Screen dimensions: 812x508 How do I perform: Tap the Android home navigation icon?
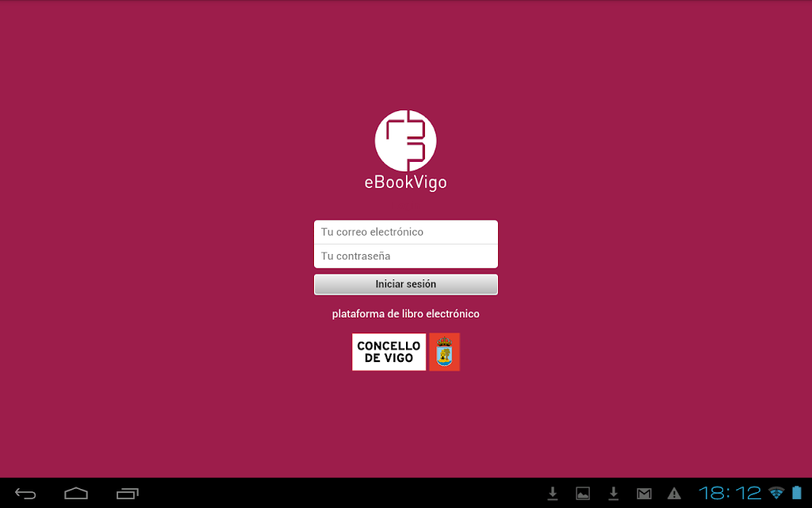pyautogui.click(x=76, y=493)
